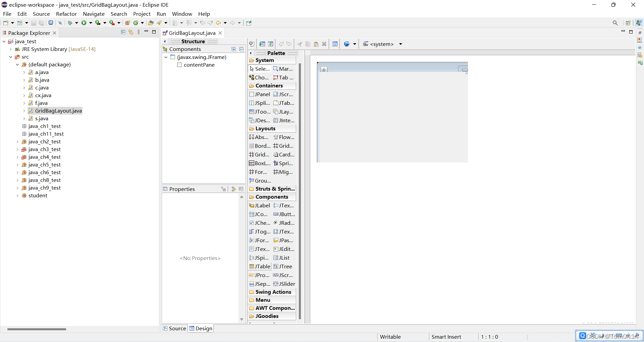This screenshot has width=644, height=342.
Task: Collapse all Components in Structure panel
Action: pos(241,49)
